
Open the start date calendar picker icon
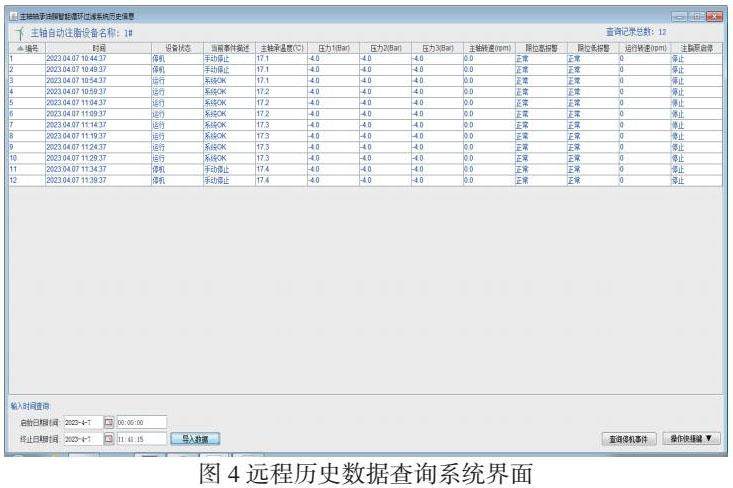click(109, 422)
